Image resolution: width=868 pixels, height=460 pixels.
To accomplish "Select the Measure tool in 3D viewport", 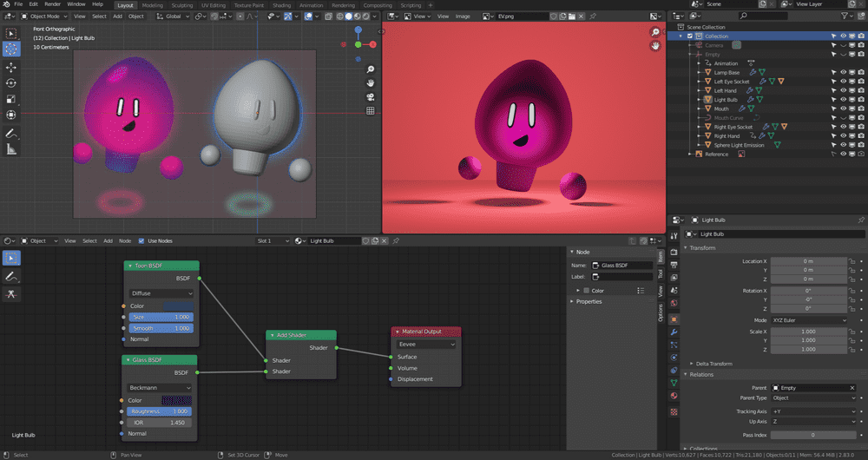I will pyautogui.click(x=11, y=149).
